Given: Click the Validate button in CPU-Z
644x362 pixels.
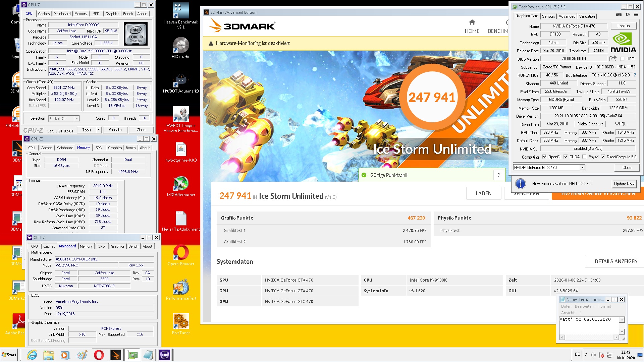Looking at the screenshot, I should click(x=115, y=130).
